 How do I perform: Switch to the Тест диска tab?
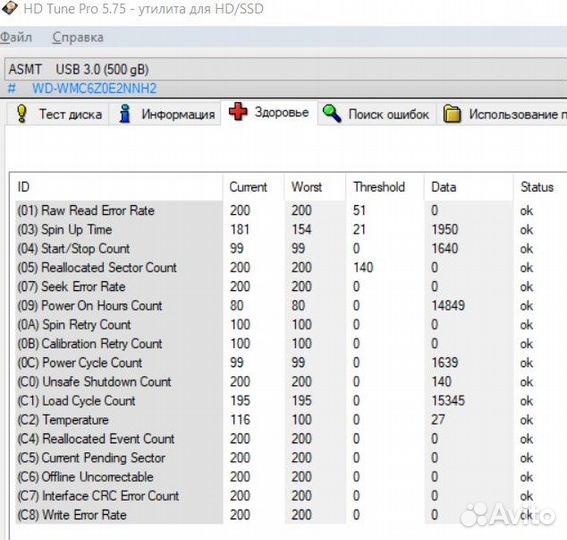[58, 114]
